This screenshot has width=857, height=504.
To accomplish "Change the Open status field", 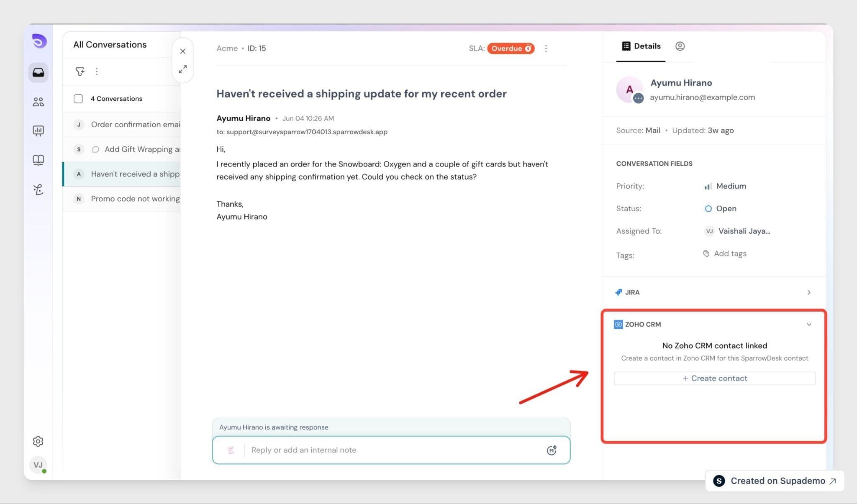I will (721, 209).
